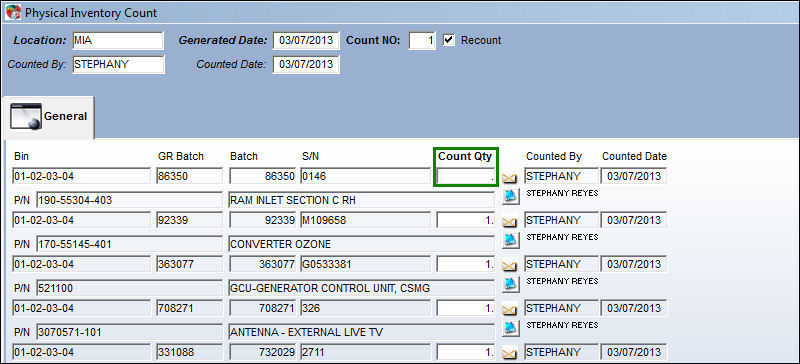Viewport: 800px width, 364px height.
Task: Open the envelope note icon for S/N G0533381
Action: click(510, 266)
